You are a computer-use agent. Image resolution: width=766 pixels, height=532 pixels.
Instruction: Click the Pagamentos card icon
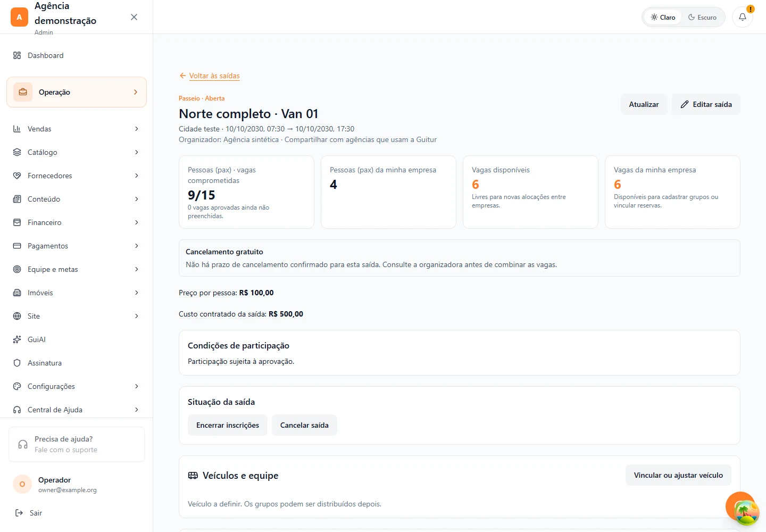tap(17, 246)
